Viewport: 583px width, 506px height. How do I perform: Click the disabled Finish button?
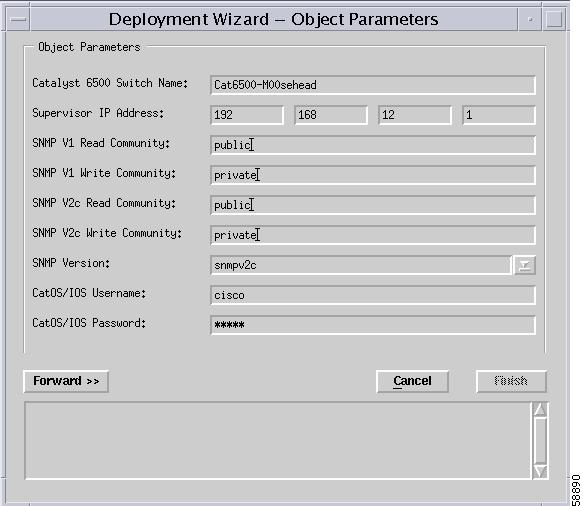511,381
